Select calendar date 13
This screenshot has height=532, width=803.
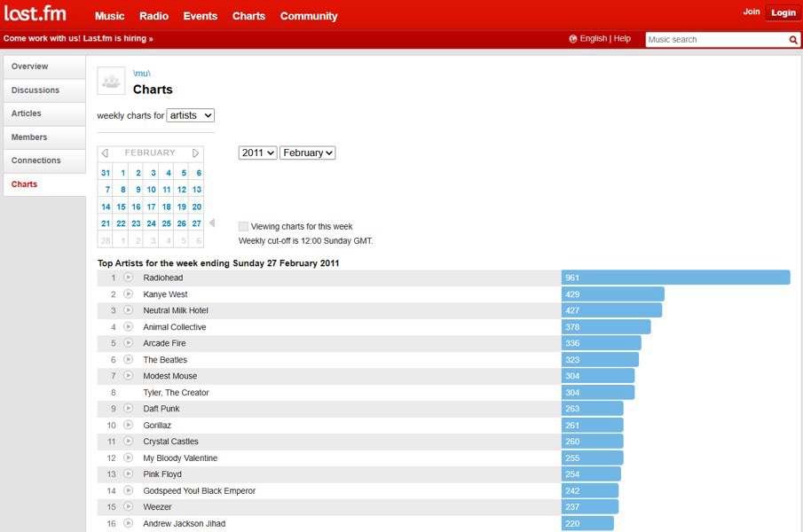click(x=197, y=189)
